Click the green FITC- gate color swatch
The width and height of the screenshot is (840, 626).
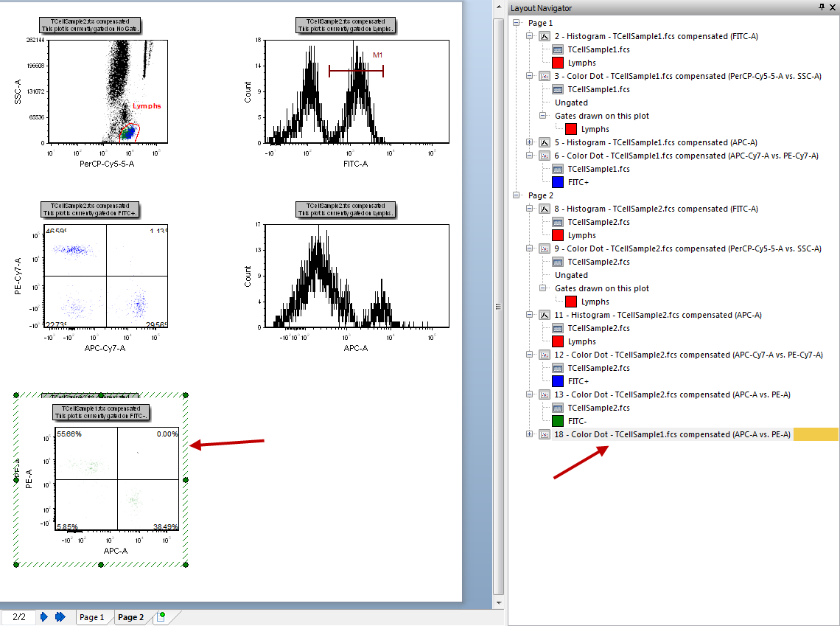[558, 421]
